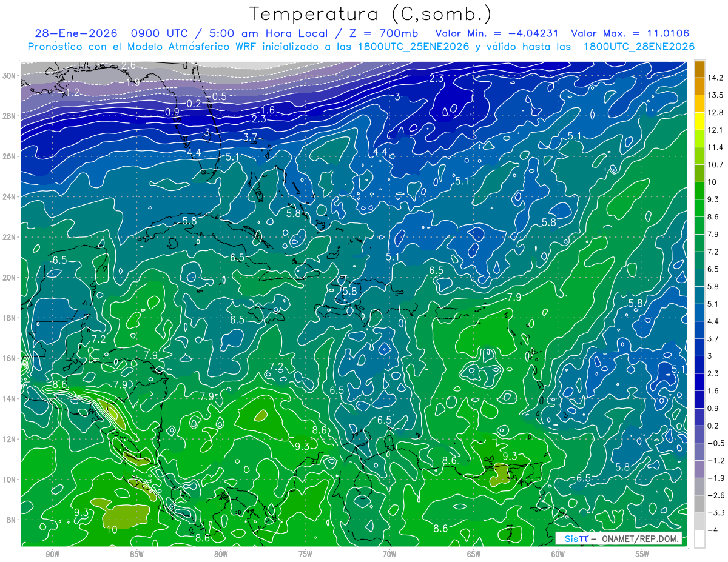Click the "-3.3" color bar label
728x562 pixels.
716,513
